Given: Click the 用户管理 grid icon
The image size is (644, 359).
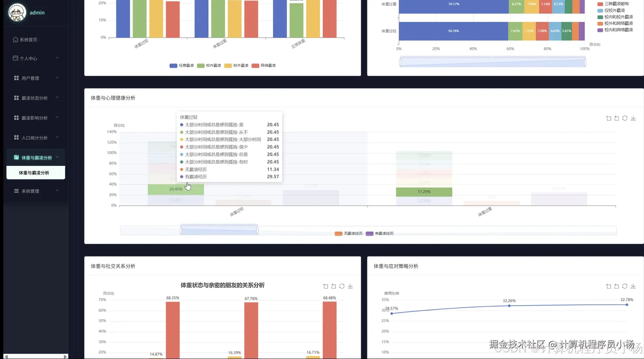Looking at the screenshot, I should (x=16, y=78).
